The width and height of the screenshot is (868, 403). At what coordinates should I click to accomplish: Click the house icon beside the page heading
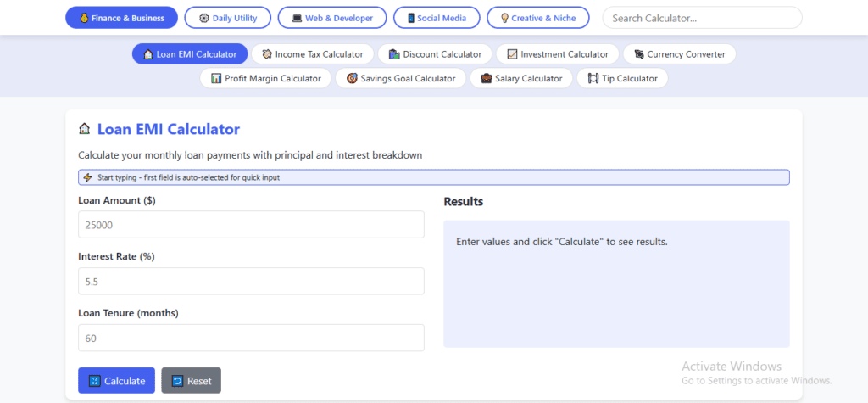84,129
